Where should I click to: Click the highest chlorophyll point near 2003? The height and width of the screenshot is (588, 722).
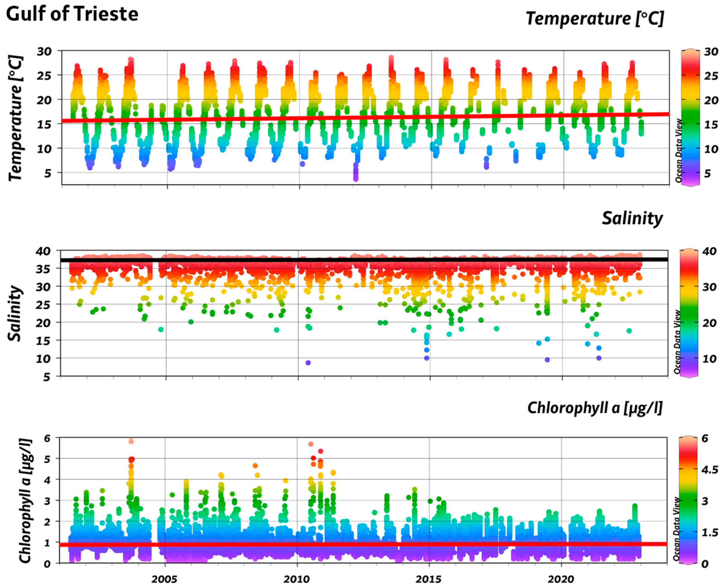131,441
